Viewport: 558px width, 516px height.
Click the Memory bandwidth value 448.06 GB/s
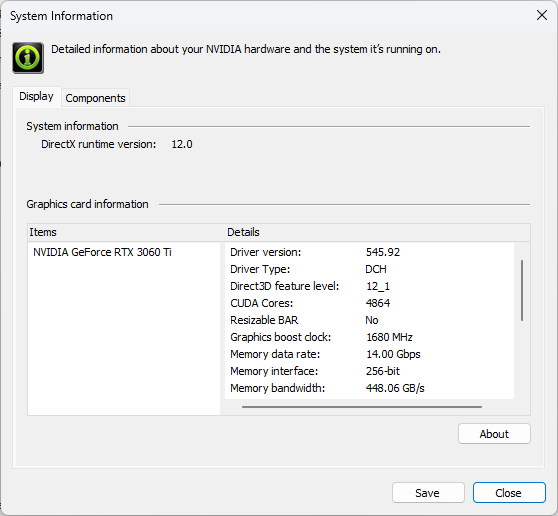coord(395,388)
